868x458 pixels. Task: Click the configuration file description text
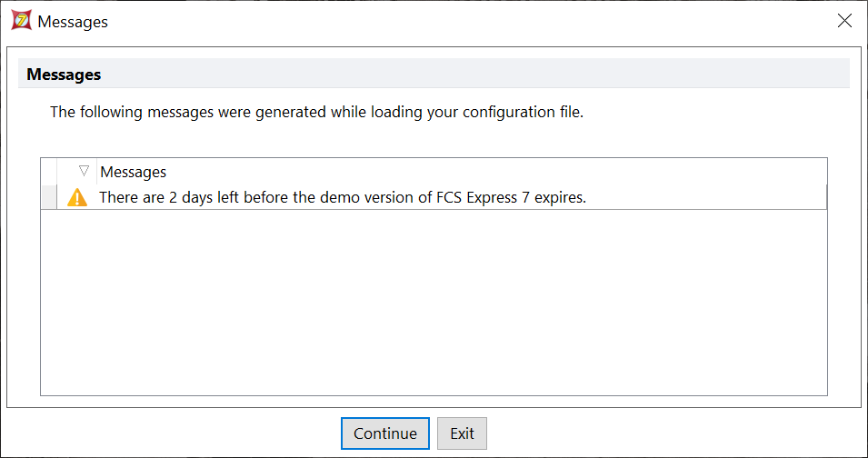[x=316, y=113]
